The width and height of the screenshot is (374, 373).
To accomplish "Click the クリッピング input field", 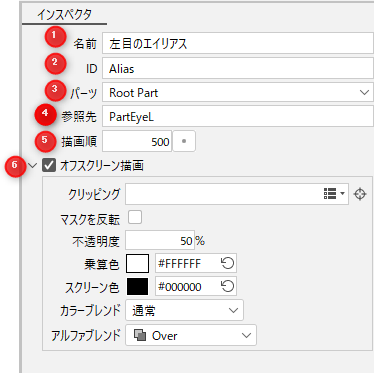I will pyautogui.click(x=237, y=194).
